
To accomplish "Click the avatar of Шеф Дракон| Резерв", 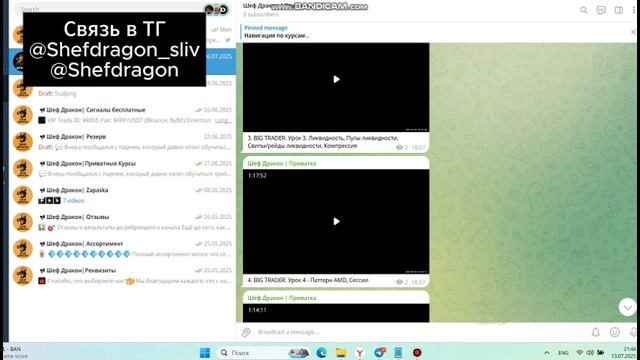I will 23,142.
